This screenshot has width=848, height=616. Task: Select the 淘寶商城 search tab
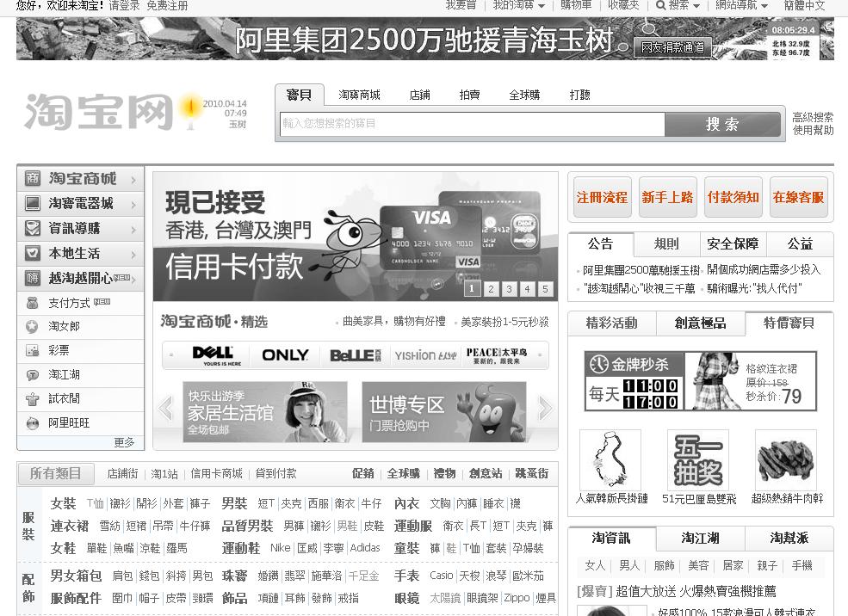point(359,95)
